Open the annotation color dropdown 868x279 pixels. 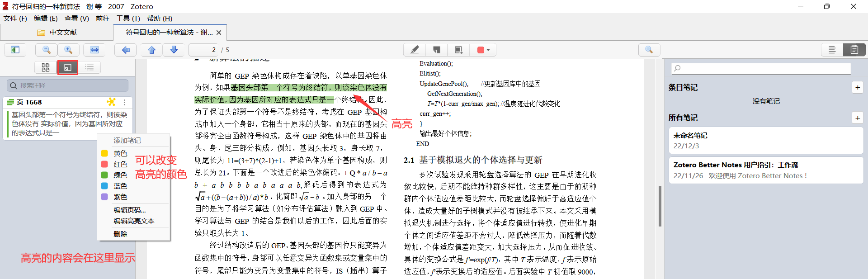pos(483,50)
